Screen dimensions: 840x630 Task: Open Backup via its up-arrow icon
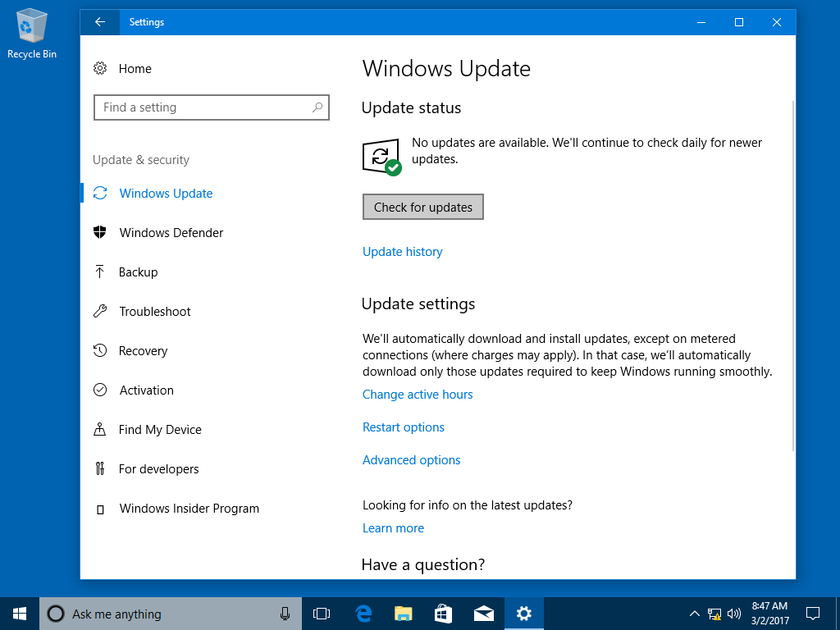click(99, 272)
